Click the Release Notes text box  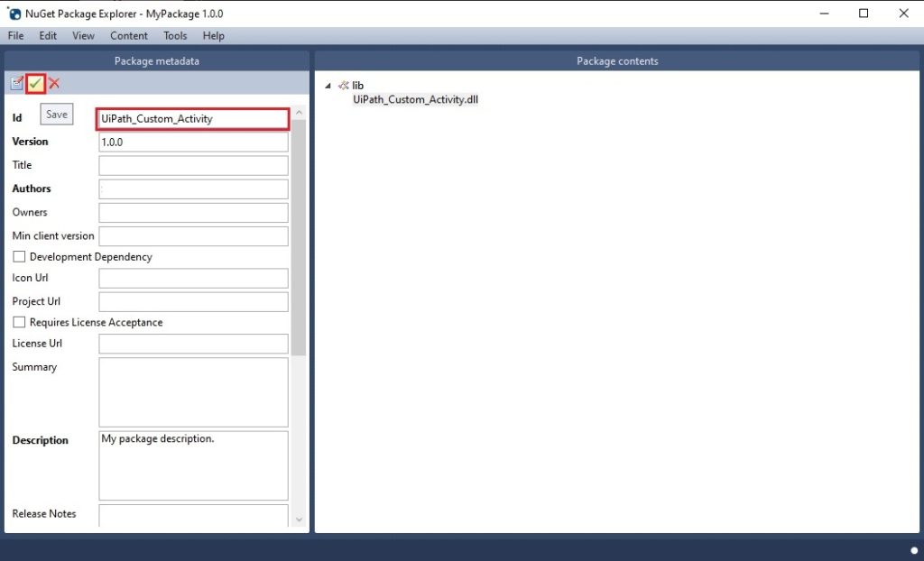coord(193,516)
